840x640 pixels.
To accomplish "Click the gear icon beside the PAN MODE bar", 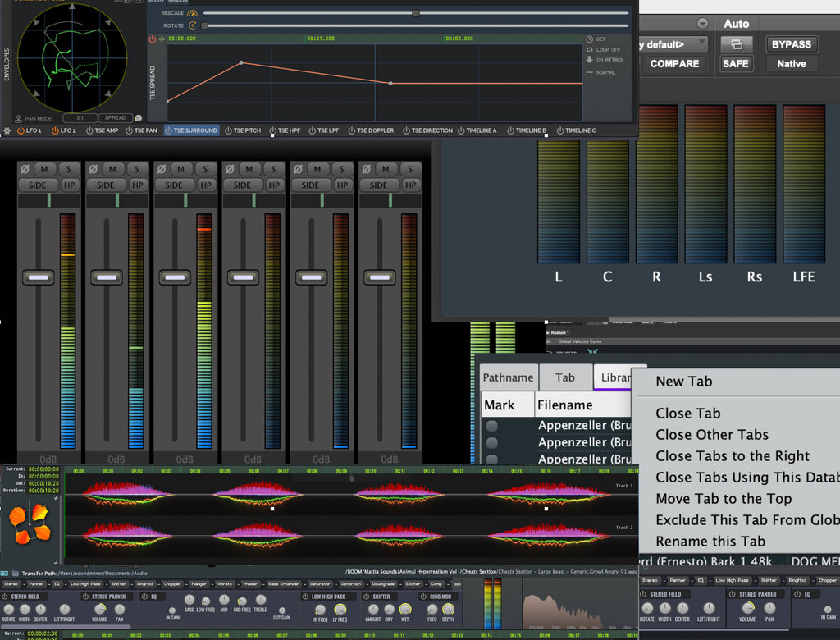I will point(7,130).
